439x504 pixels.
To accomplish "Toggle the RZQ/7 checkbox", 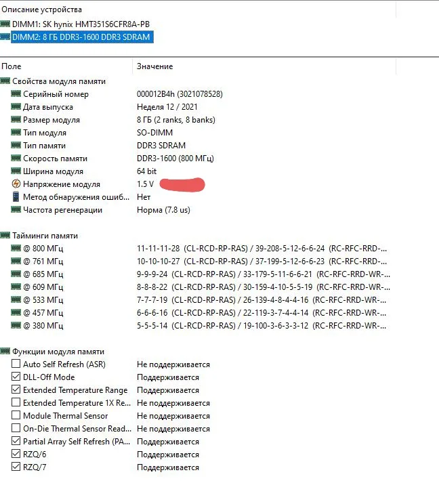I will click(16, 466).
